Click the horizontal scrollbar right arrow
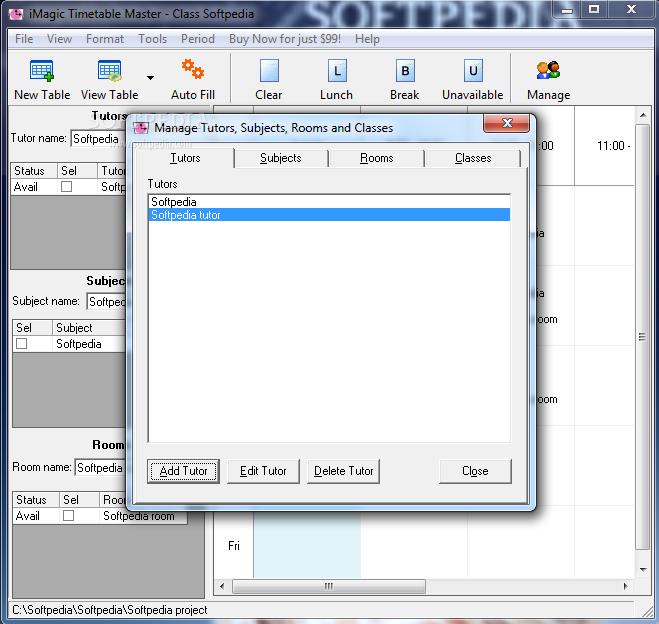This screenshot has height=624, width=659. pyautogui.click(x=626, y=586)
